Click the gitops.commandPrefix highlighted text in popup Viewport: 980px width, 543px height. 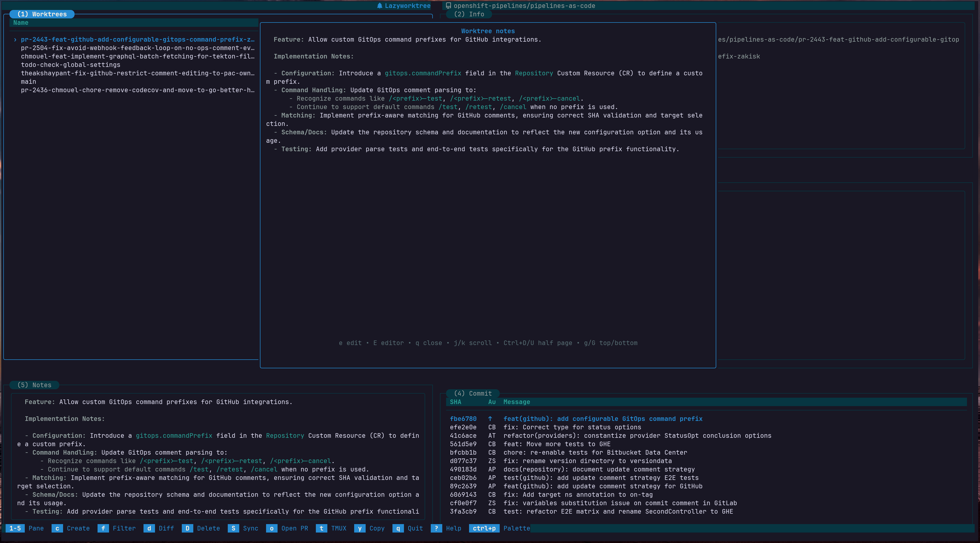pos(423,73)
